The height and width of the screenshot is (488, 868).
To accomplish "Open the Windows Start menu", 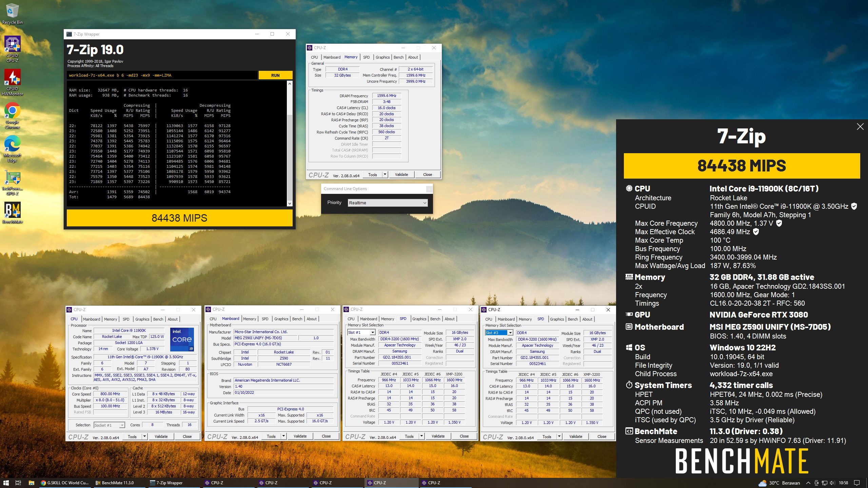I will click(x=6, y=483).
